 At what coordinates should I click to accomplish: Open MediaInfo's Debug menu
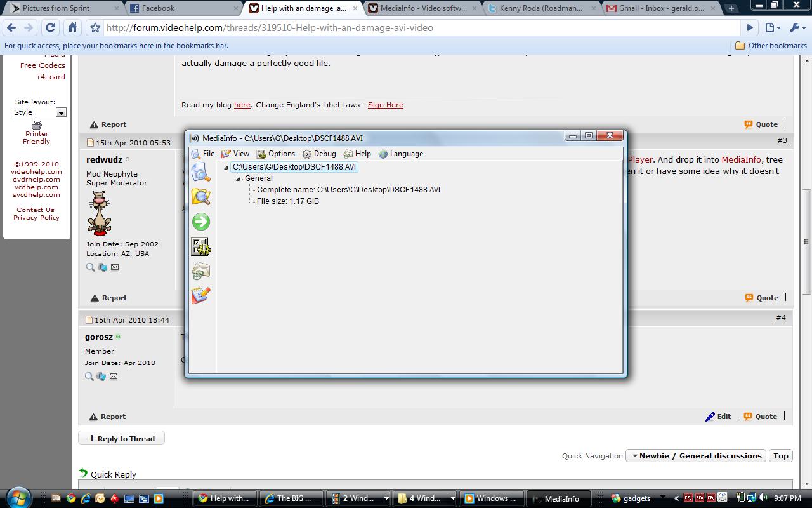pos(319,154)
